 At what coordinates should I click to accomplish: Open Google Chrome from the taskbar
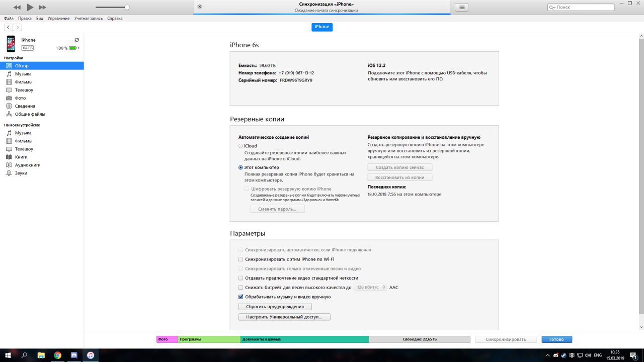click(x=57, y=355)
